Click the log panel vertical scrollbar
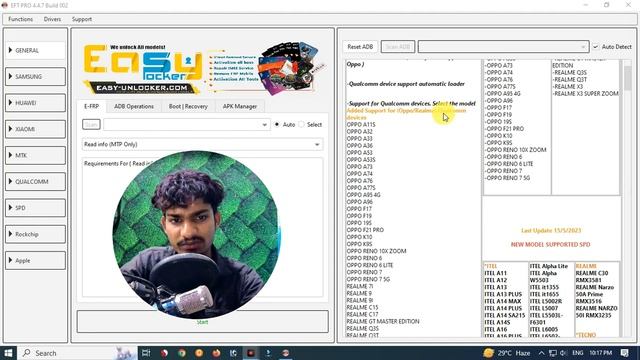 click(627, 198)
